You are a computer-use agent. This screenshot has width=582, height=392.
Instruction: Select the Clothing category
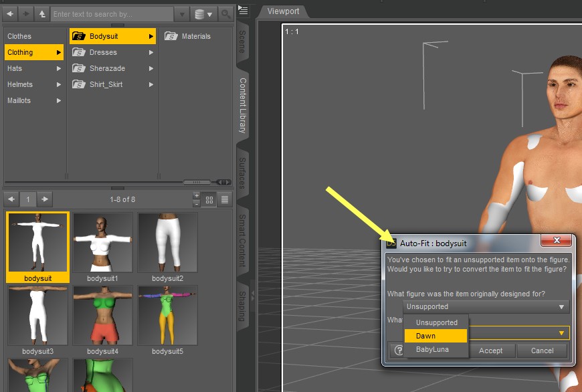click(33, 52)
